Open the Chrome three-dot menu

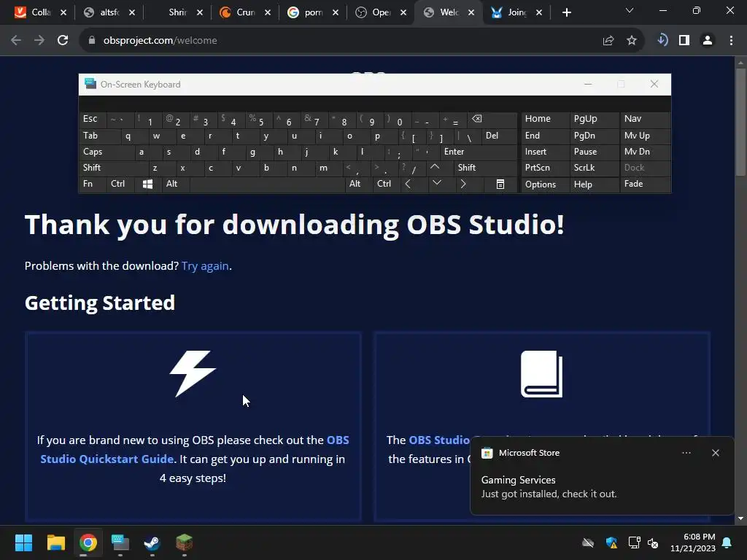[x=731, y=41]
